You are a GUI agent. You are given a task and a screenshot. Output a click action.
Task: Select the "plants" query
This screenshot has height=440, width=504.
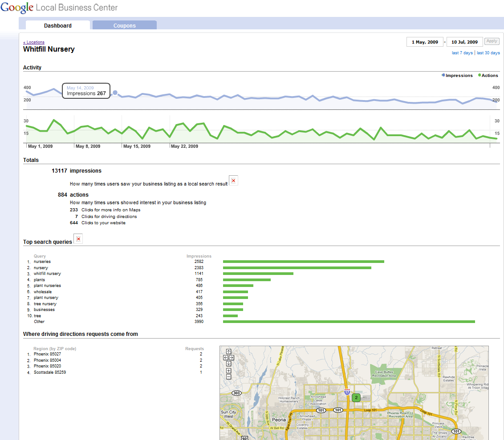tap(39, 280)
